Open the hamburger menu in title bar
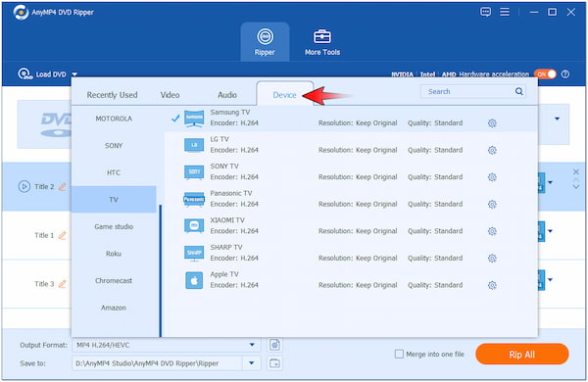Screen dimensions: 588x382 click(x=505, y=12)
